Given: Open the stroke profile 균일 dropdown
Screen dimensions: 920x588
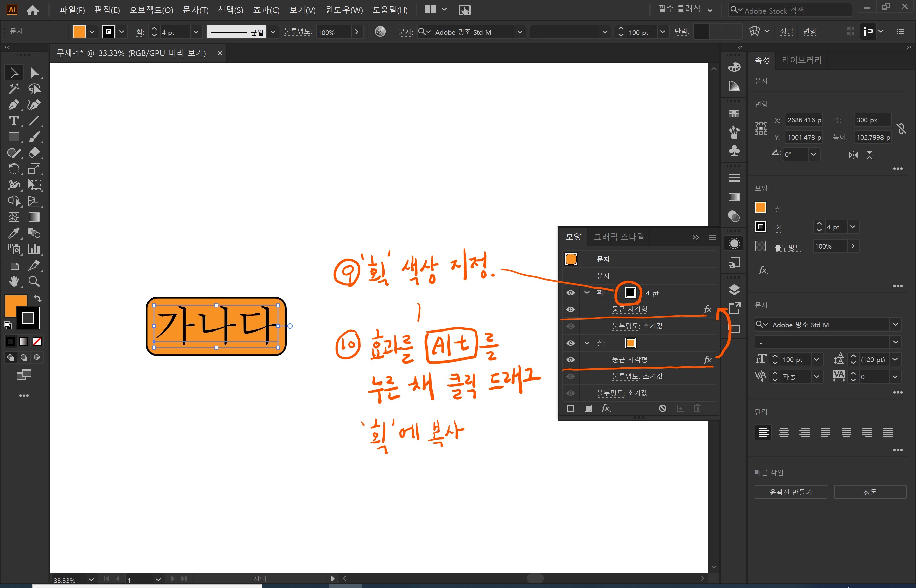Looking at the screenshot, I should tap(273, 32).
